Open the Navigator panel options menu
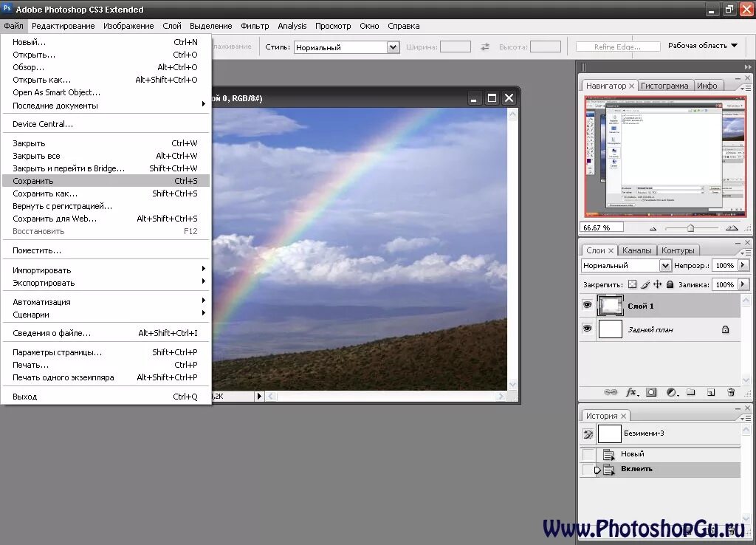 click(x=746, y=88)
